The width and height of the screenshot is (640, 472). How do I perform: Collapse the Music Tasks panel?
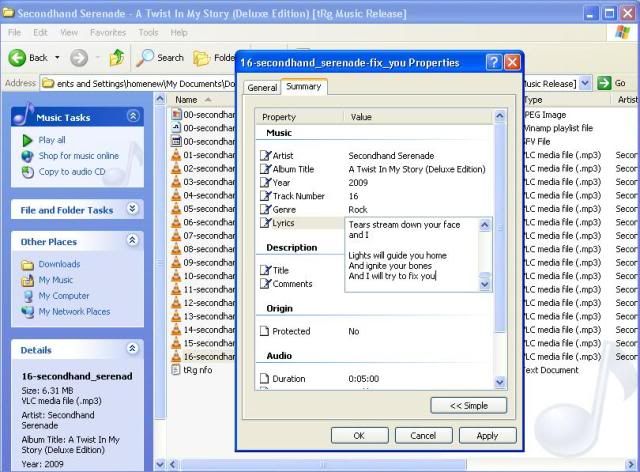132,117
